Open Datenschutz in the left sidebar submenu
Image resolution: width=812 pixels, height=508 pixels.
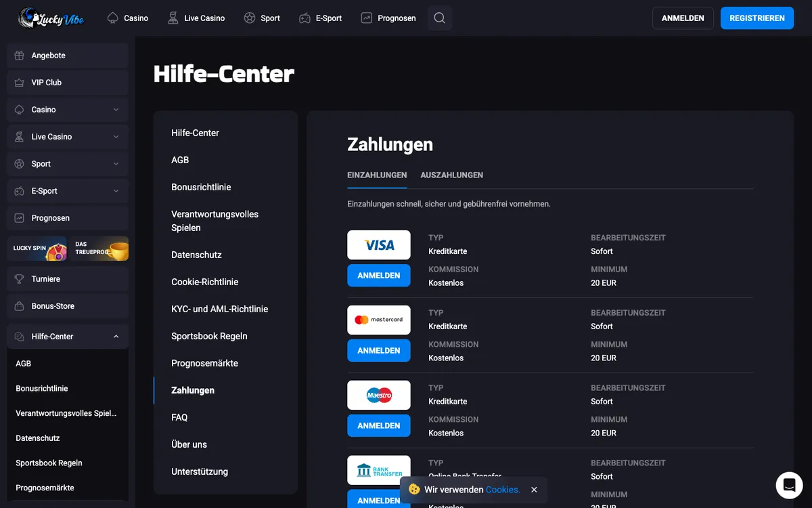[38, 438]
